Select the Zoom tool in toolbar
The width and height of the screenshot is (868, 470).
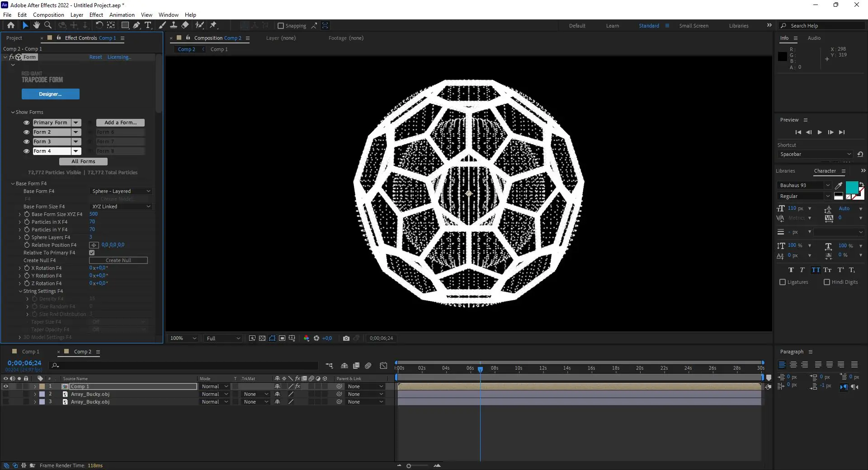coord(48,25)
